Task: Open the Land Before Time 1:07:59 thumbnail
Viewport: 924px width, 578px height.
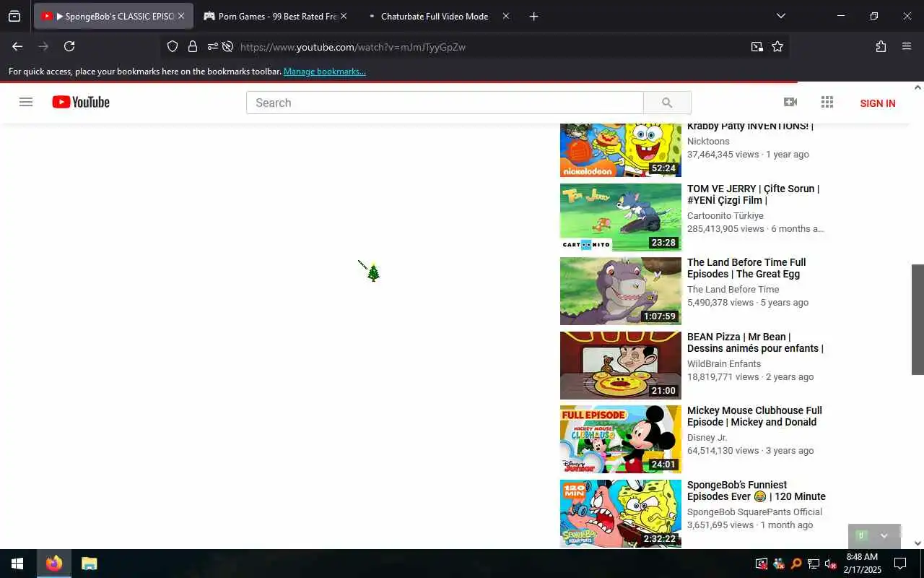Action: [x=621, y=291]
